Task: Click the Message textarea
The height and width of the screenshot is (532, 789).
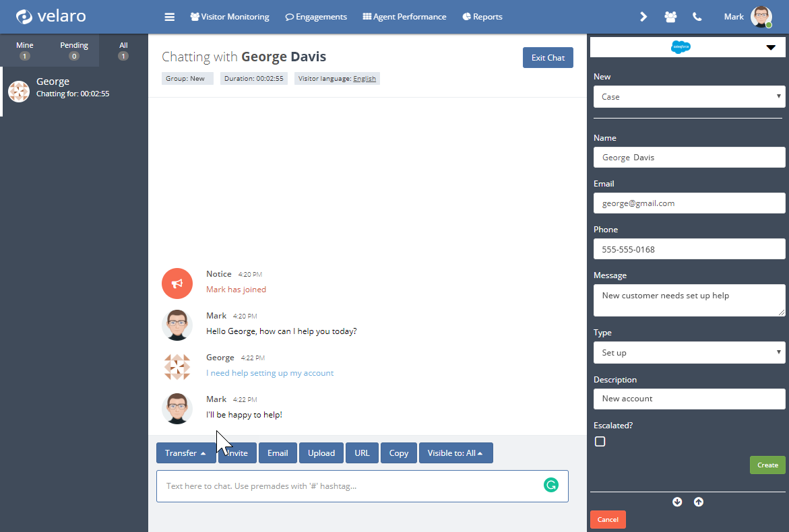Action: (x=689, y=300)
